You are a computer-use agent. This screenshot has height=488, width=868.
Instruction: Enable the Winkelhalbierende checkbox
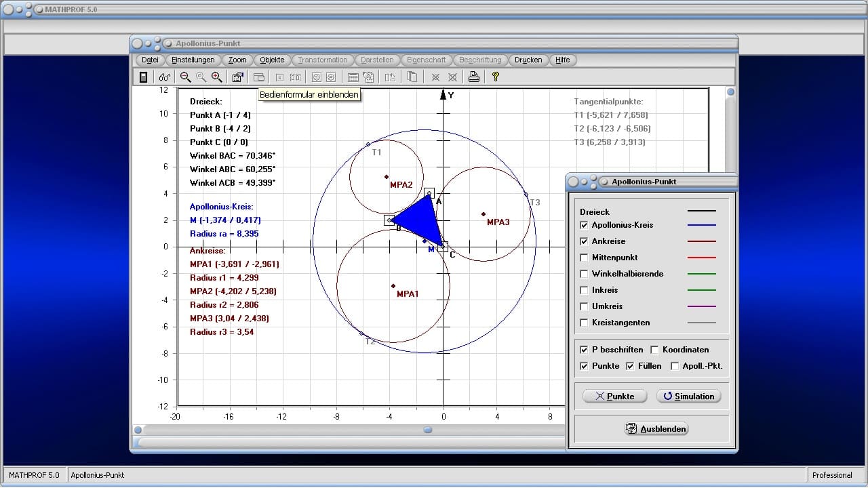tap(585, 274)
